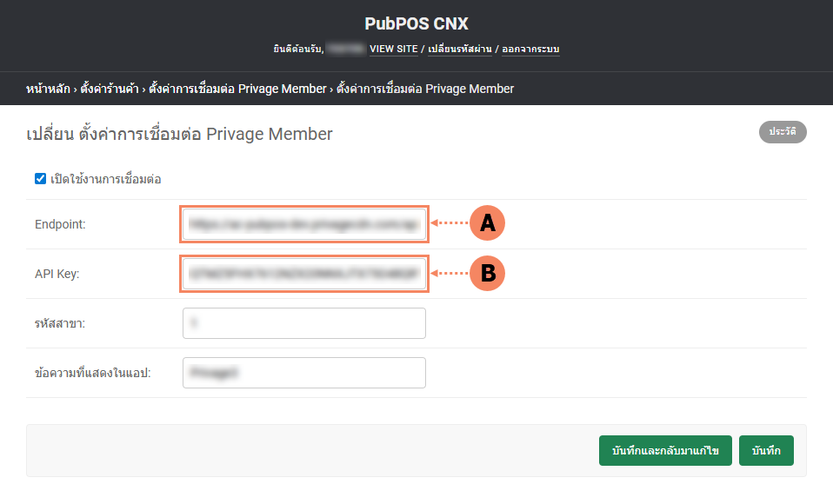Viewport: 833px width, 504px height.
Task: Click ออกจากระบบ to log out
Action: pyautogui.click(x=530, y=49)
